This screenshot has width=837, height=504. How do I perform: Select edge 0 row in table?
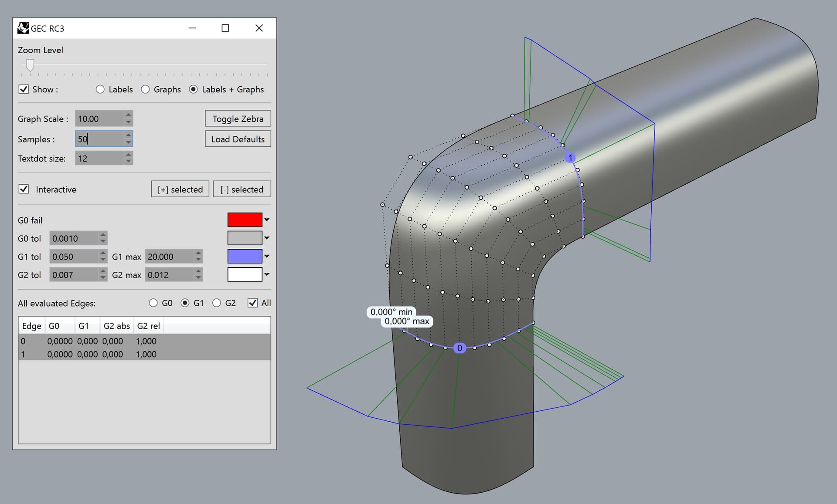click(144, 341)
